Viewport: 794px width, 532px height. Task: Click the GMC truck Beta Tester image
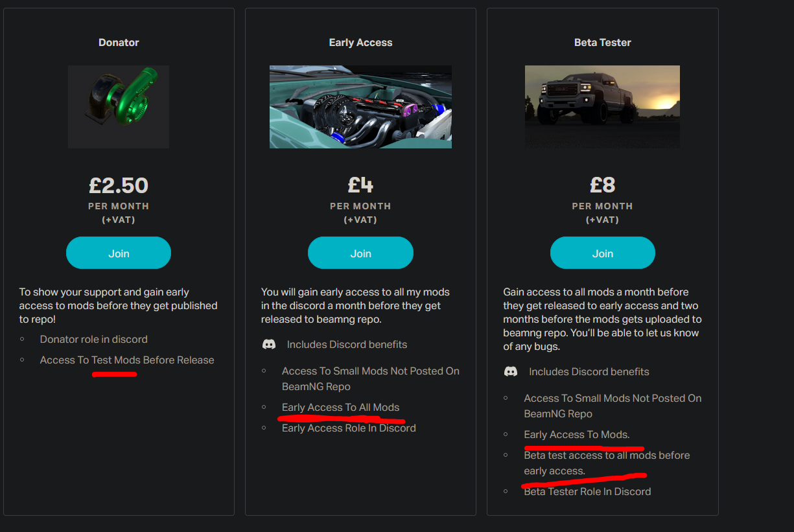602,107
